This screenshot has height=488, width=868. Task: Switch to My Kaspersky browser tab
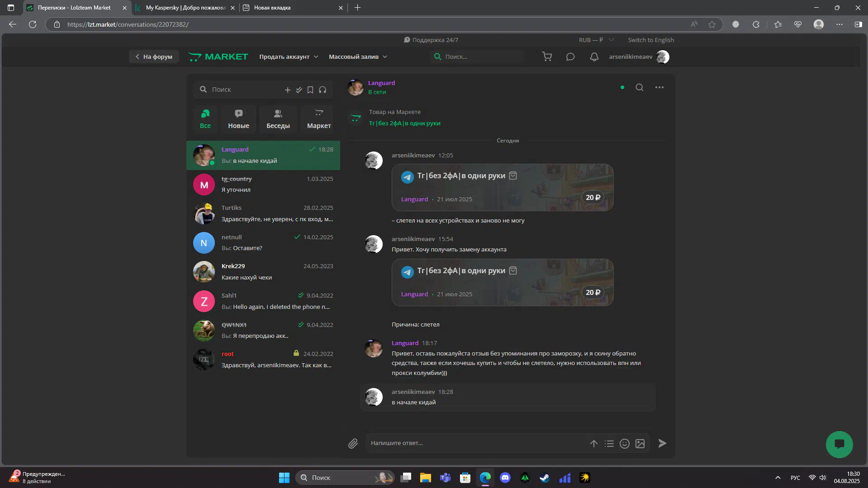[x=185, y=8]
